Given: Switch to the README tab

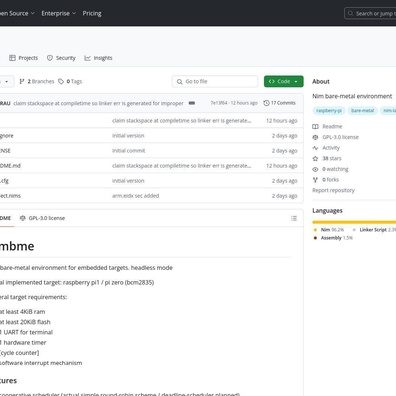Looking at the screenshot, I should tap(6, 218).
